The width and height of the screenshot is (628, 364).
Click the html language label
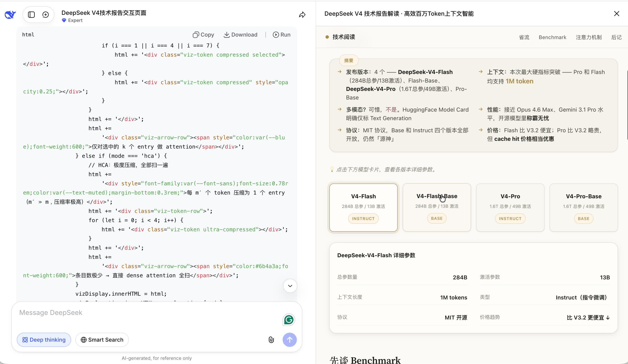pos(28,35)
